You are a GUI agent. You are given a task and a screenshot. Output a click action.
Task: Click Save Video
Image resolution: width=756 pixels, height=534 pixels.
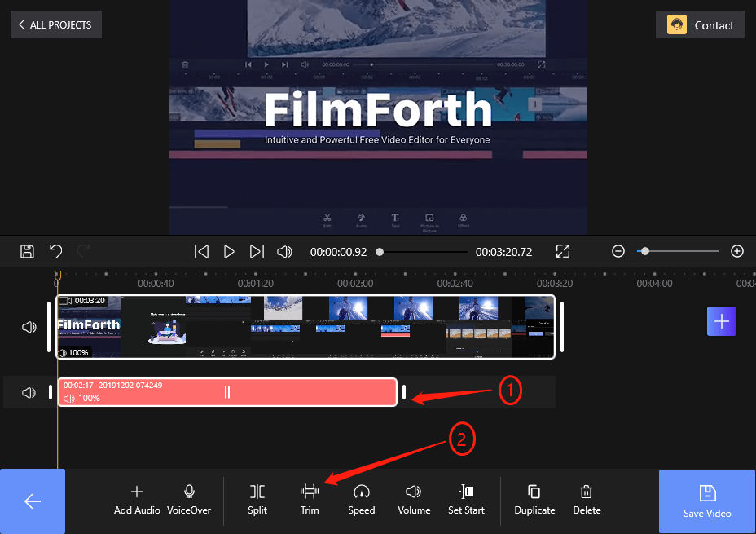coord(707,501)
